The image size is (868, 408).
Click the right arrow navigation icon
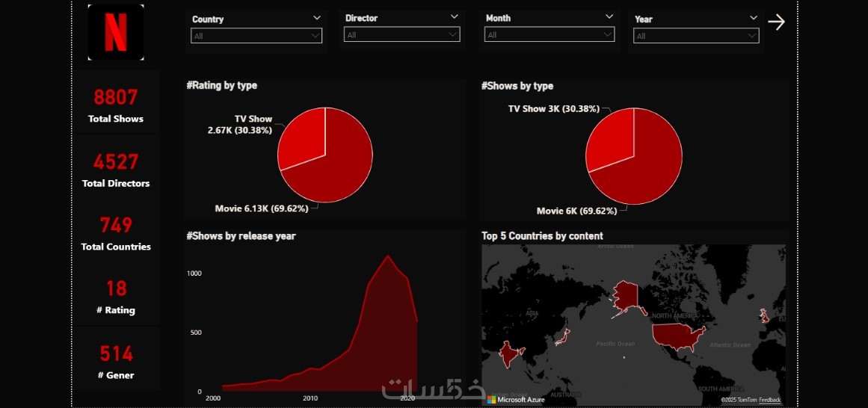coord(776,22)
